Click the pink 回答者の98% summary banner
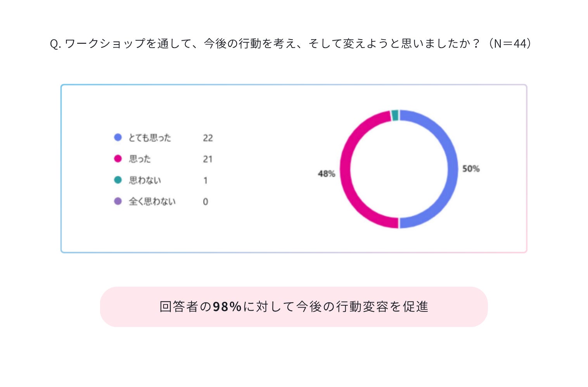 click(x=294, y=307)
